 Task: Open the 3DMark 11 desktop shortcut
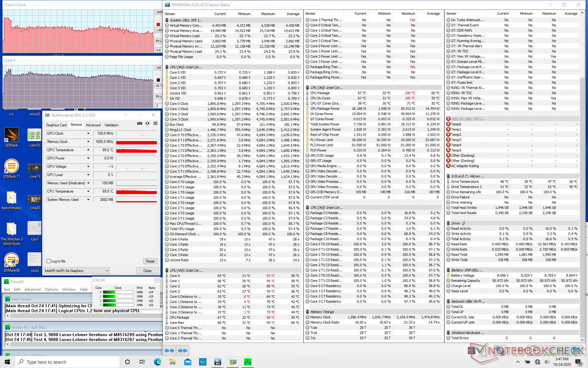[11, 169]
